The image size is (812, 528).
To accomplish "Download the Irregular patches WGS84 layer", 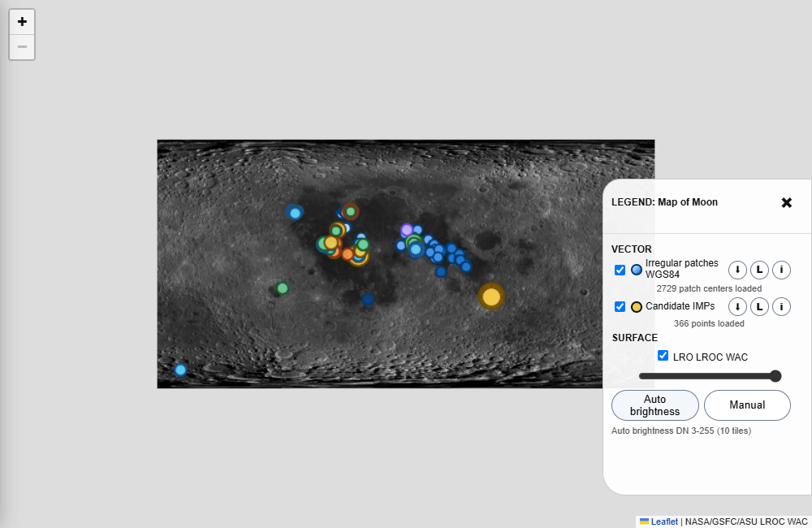I will click(737, 270).
